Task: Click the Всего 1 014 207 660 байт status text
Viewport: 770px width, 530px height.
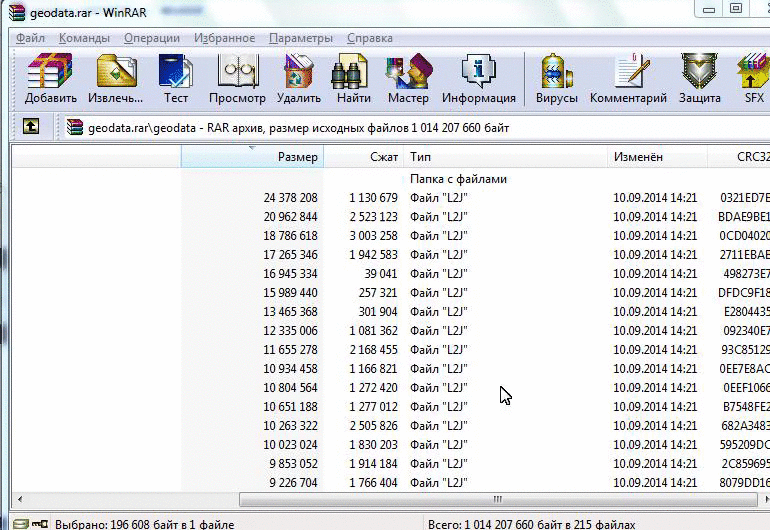Action: (531, 524)
